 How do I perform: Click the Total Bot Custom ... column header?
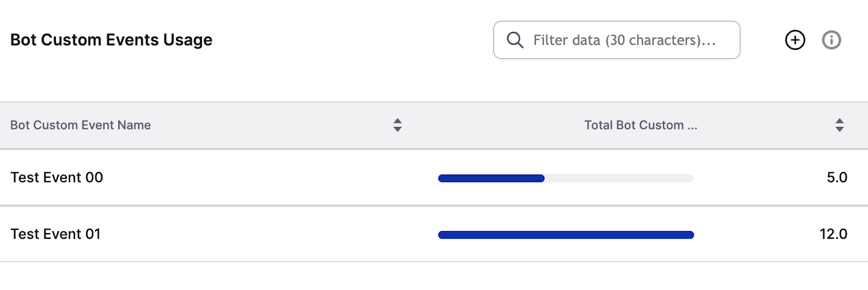click(641, 125)
